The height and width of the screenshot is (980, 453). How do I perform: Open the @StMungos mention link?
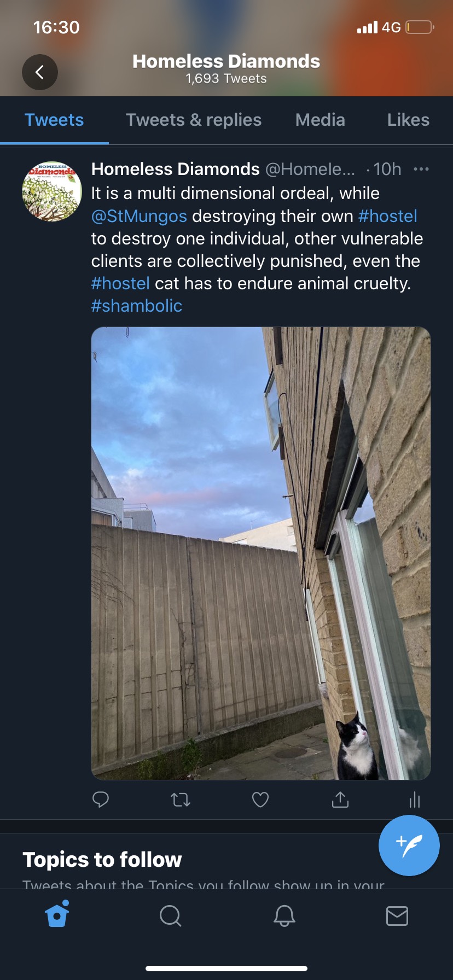[x=139, y=216]
